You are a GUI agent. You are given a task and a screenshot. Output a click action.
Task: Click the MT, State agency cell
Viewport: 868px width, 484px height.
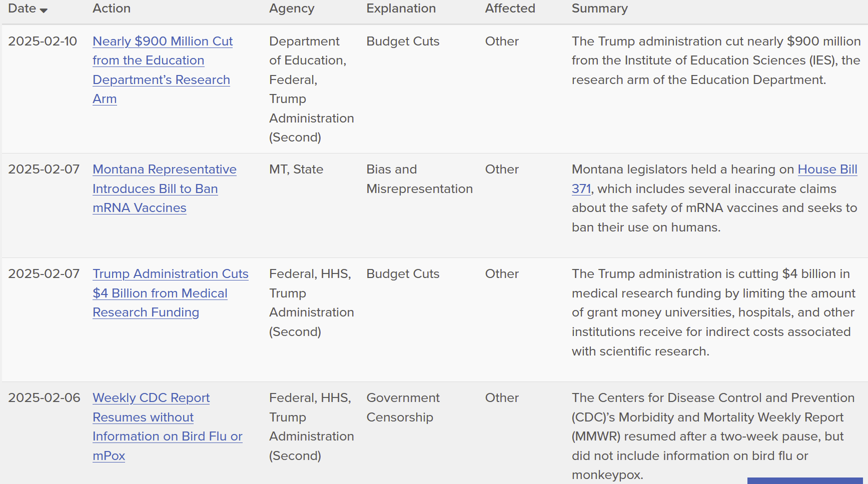pyautogui.click(x=296, y=169)
